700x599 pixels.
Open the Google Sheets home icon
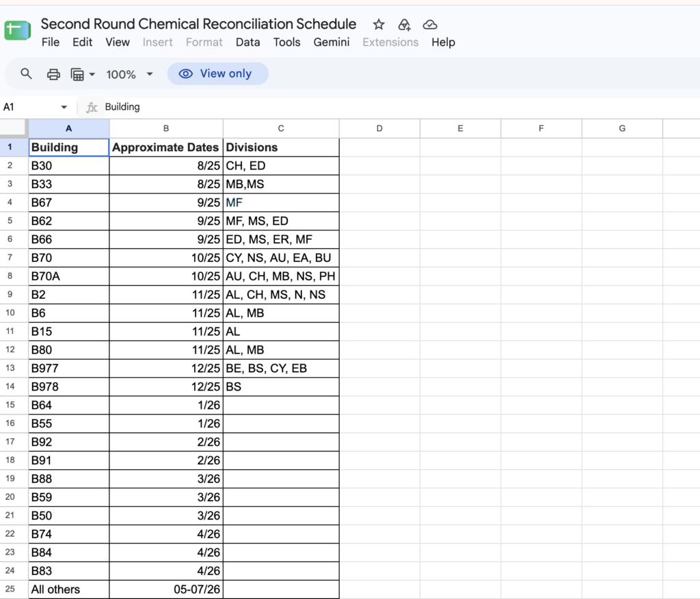coord(17,30)
